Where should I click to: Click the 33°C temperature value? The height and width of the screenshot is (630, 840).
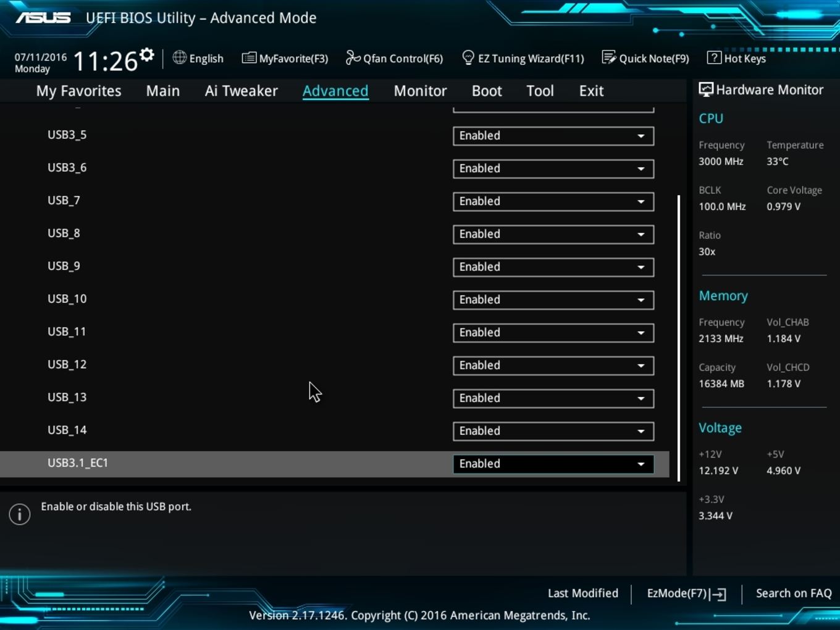pos(778,161)
